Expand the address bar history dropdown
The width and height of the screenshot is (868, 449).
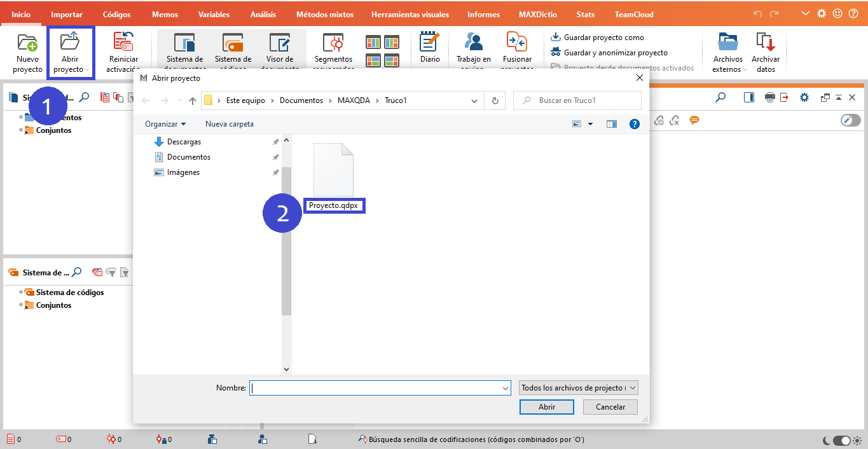pyautogui.click(x=474, y=100)
